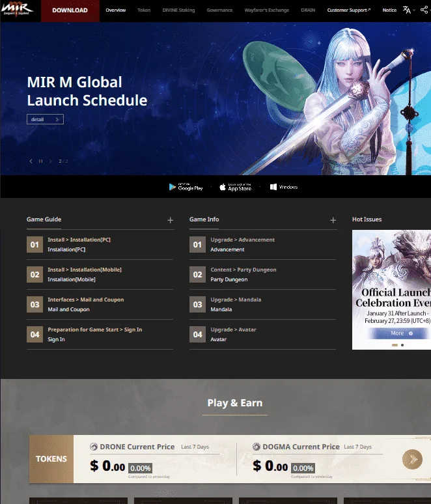This screenshot has width=431, height=504.
Task: Open Sign In guide item 04
Action: point(100,334)
